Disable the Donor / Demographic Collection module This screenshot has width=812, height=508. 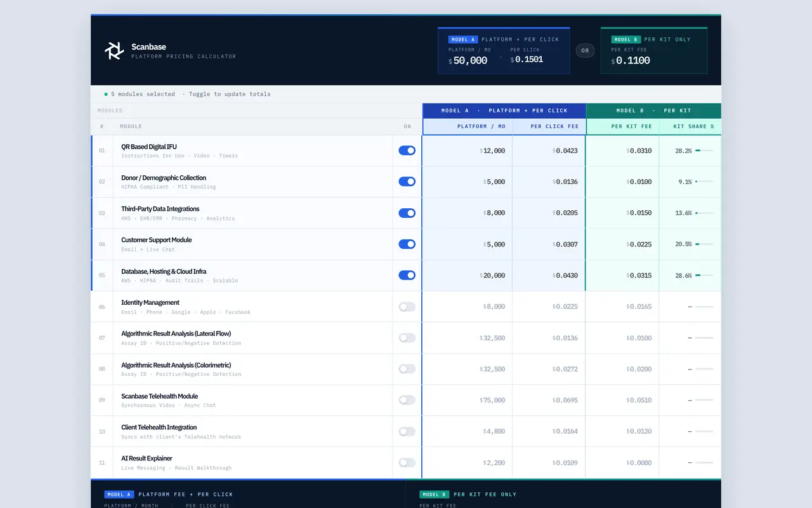point(407,182)
